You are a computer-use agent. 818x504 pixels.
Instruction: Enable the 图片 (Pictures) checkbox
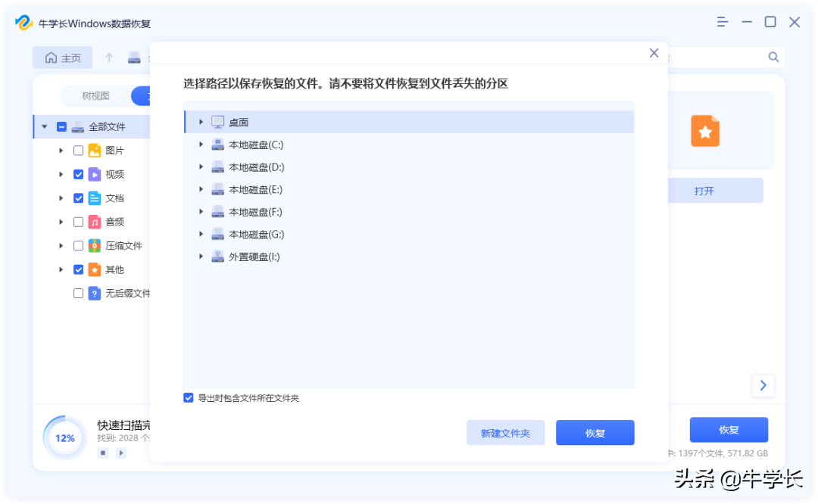79,150
